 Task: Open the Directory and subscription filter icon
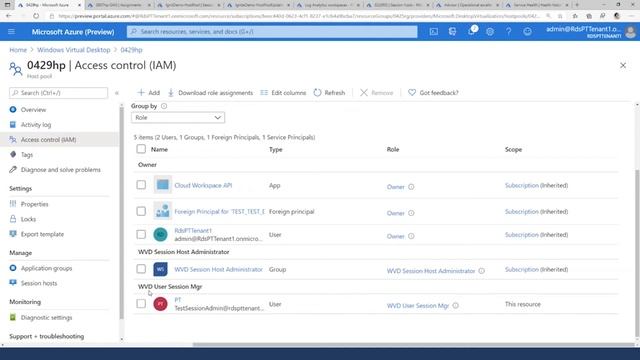pos(452,32)
